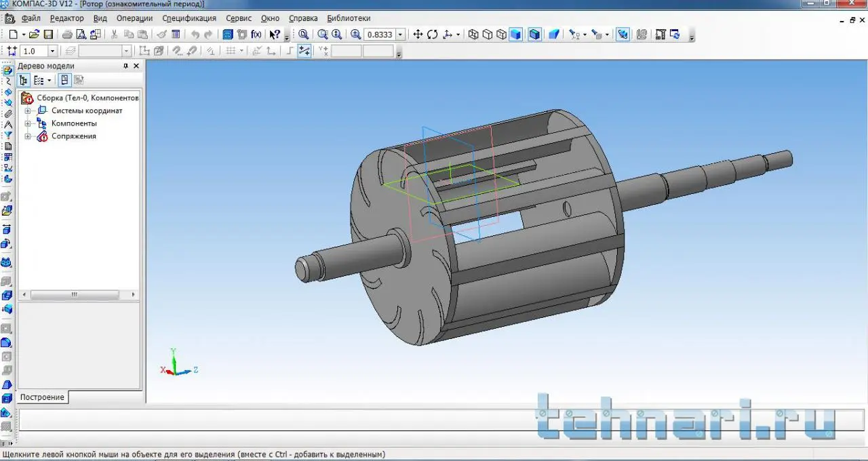Open the Спецификация menu
This screenshot has width=868, height=461.
point(189,18)
